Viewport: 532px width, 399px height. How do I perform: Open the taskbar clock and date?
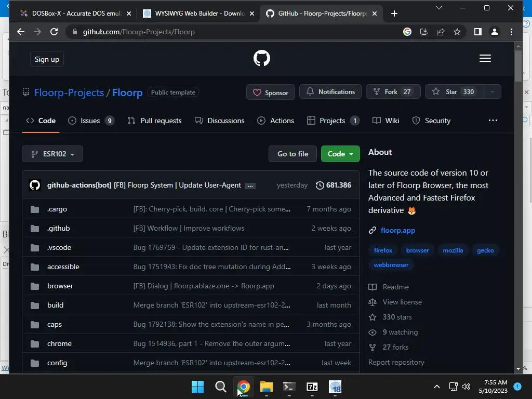(493, 387)
